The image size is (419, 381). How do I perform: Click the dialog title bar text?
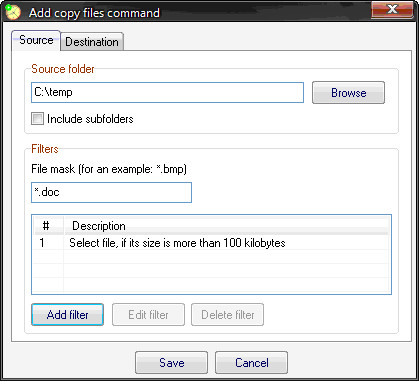(94, 13)
